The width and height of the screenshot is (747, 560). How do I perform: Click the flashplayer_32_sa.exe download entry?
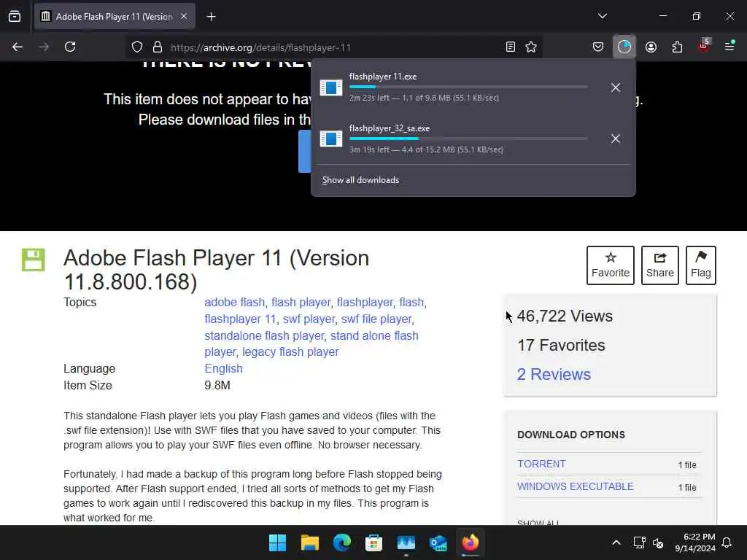tap(458, 139)
